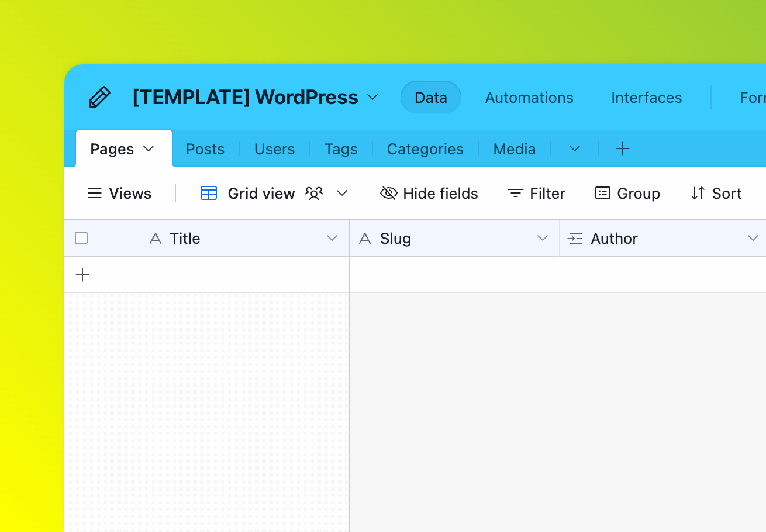Open the Filter options
The height and width of the screenshot is (532, 766).
(536, 194)
